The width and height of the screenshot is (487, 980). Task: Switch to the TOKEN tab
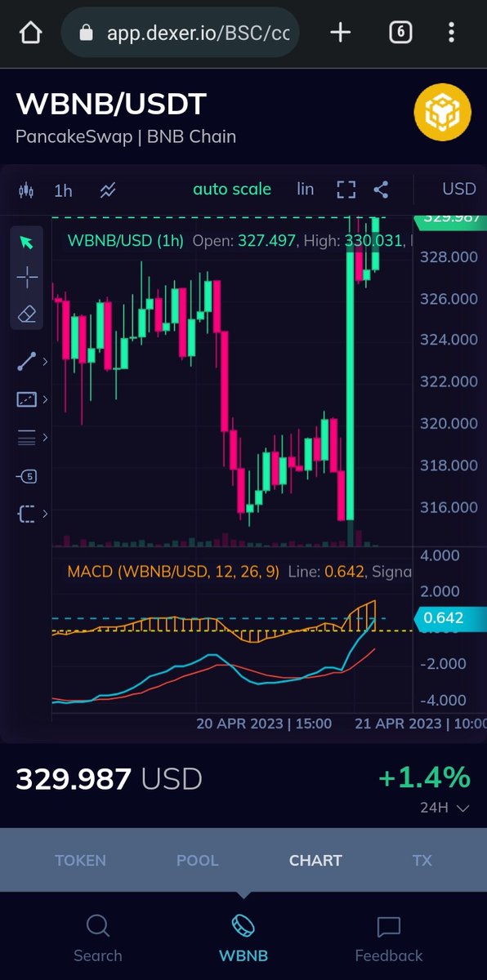(x=80, y=860)
